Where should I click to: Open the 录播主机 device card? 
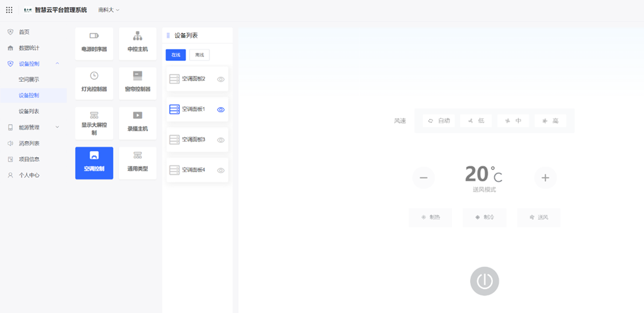tap(137, 123)
